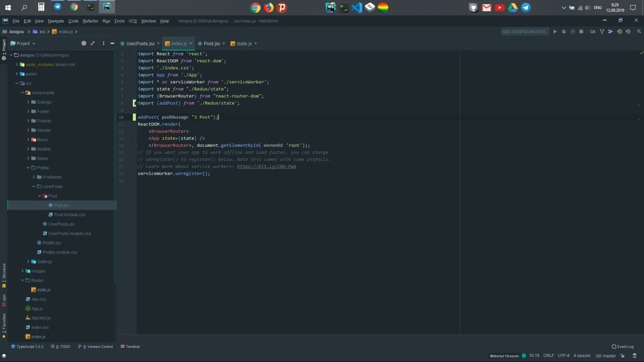Toggle the TODO tool window
This screenshot has width=644, height=362.
coord(60,346)
